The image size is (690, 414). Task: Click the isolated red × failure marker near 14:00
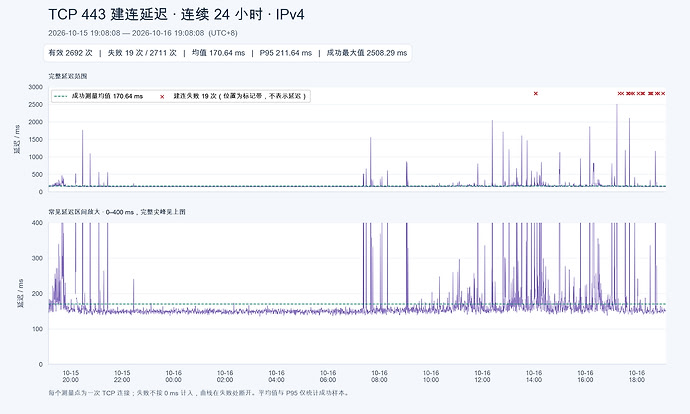click(536, 93)
